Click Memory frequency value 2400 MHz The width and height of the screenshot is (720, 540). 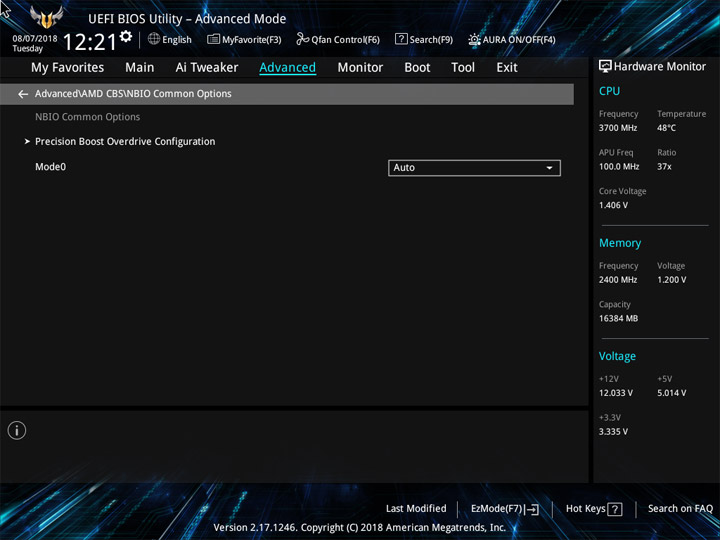[x=618, y=280]
